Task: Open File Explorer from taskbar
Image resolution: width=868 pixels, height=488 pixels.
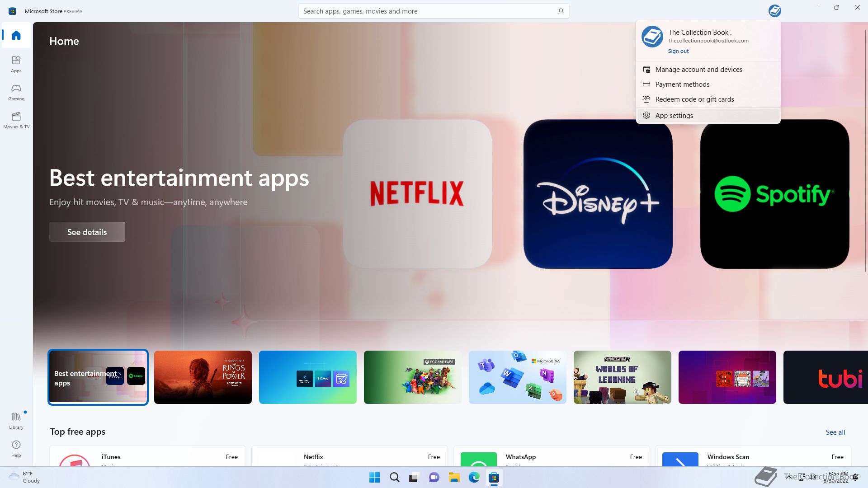Action: (454, 478)
